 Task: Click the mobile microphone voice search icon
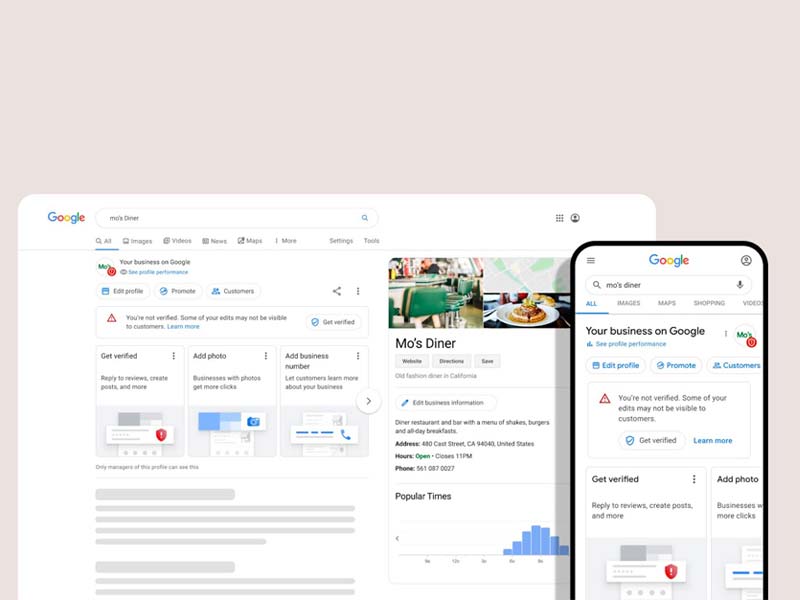pos(740,285)
